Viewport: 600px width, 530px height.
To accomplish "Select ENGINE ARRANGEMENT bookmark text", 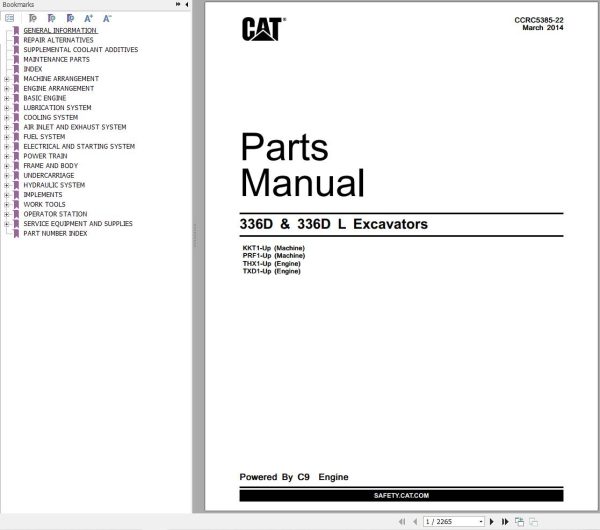I will pyautogui.click(x=59, y=88).
